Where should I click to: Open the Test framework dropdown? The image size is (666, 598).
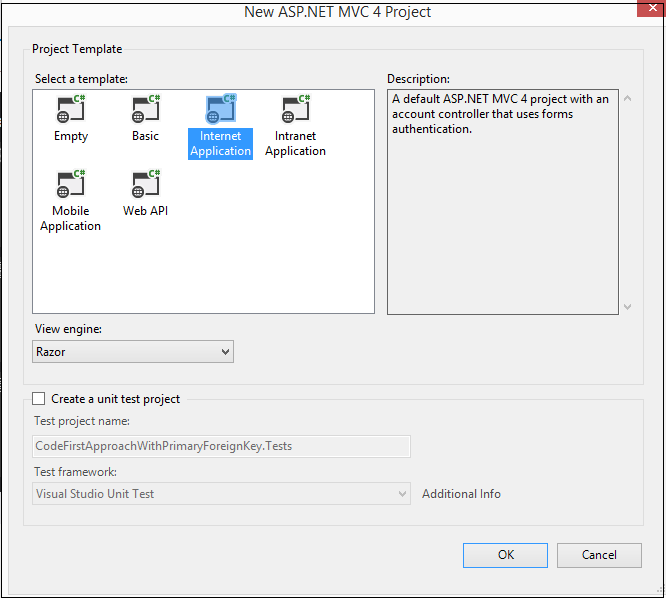[221, 494]
